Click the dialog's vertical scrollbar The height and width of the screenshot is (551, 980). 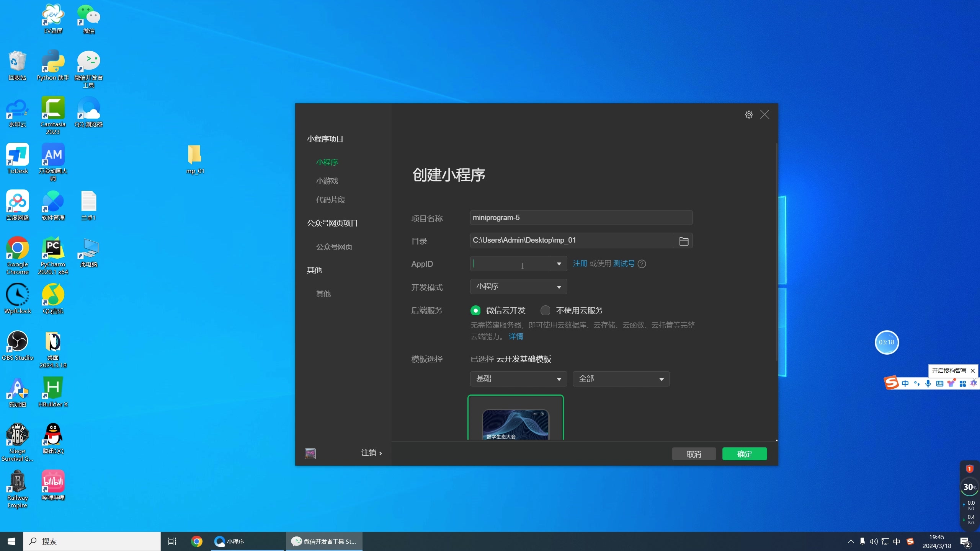point(776,253)
